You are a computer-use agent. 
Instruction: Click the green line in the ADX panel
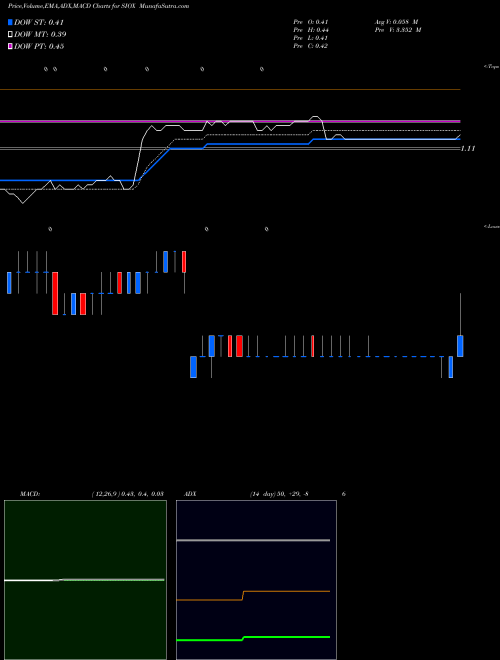[x=253, y=639]
